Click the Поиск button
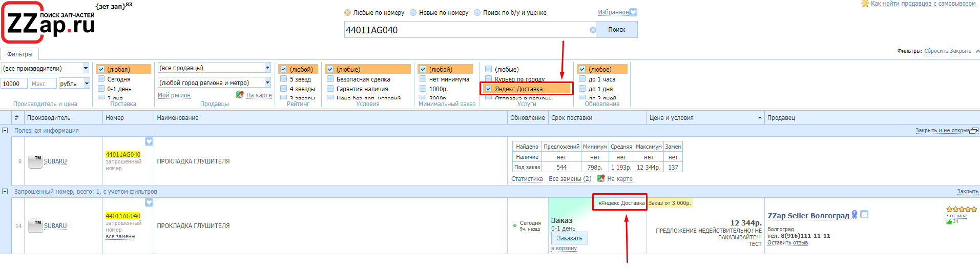 click(617, 30)
